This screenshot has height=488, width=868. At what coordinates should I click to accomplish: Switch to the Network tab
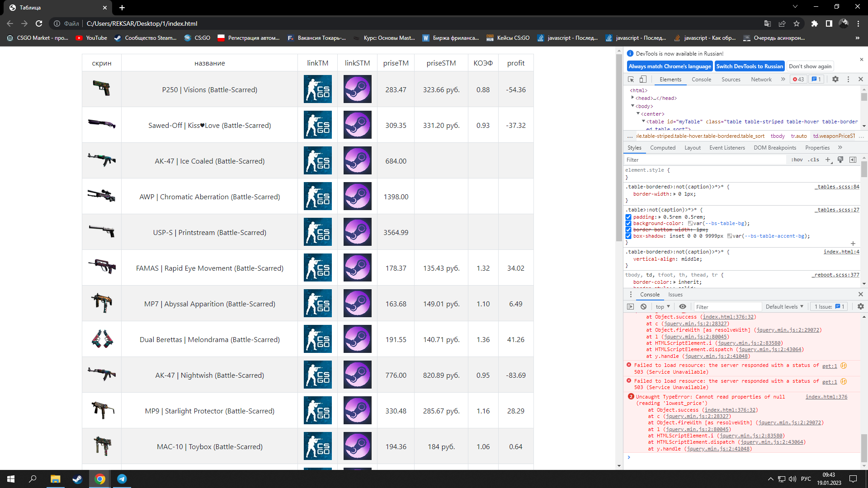click(761, 80)
